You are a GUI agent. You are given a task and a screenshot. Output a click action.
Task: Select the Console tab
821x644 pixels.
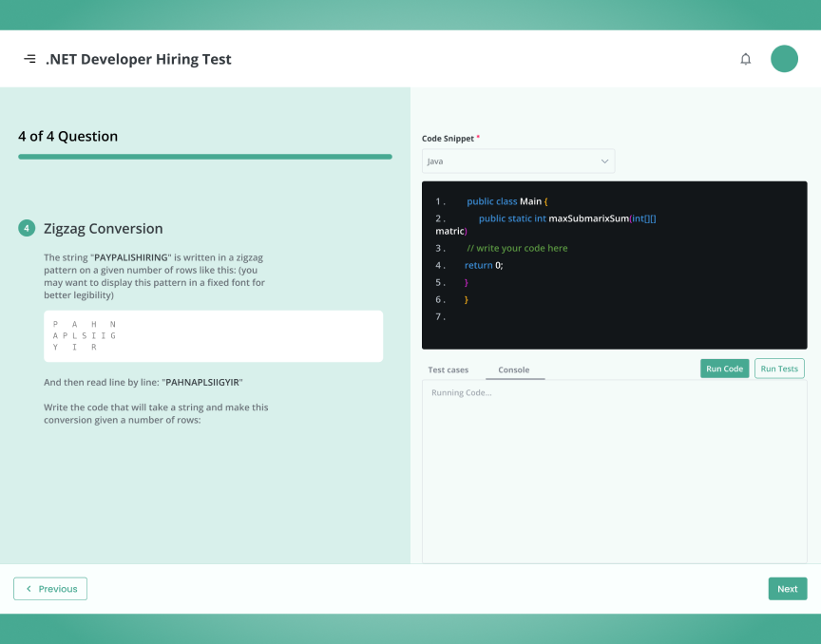[x=514, y=369]
